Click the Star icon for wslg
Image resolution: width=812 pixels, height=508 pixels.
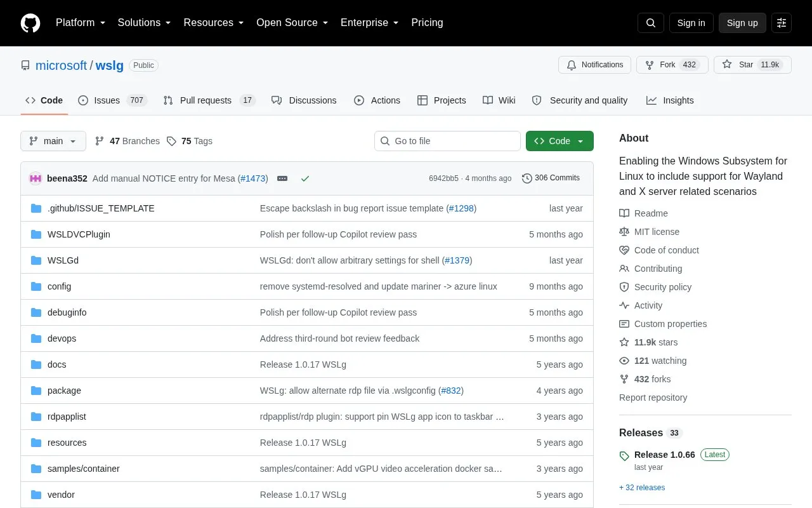click(727, 65)
